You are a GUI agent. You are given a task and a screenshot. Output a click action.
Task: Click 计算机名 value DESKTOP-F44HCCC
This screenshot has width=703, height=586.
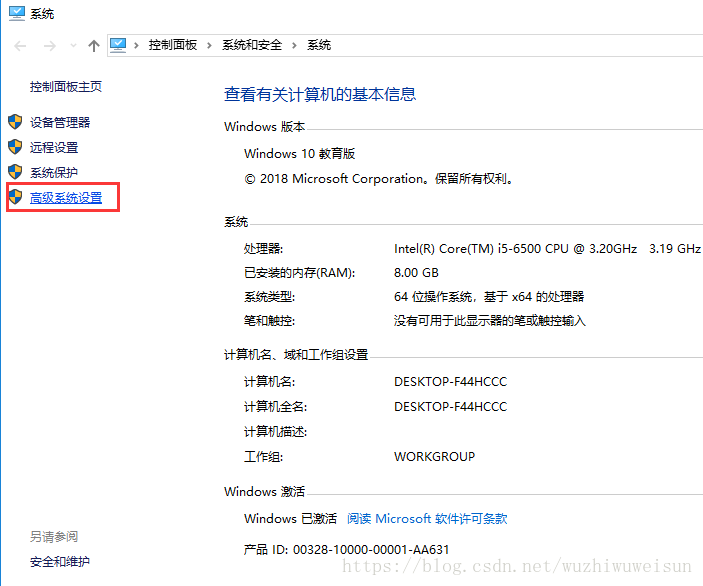(x=450, y=382)
